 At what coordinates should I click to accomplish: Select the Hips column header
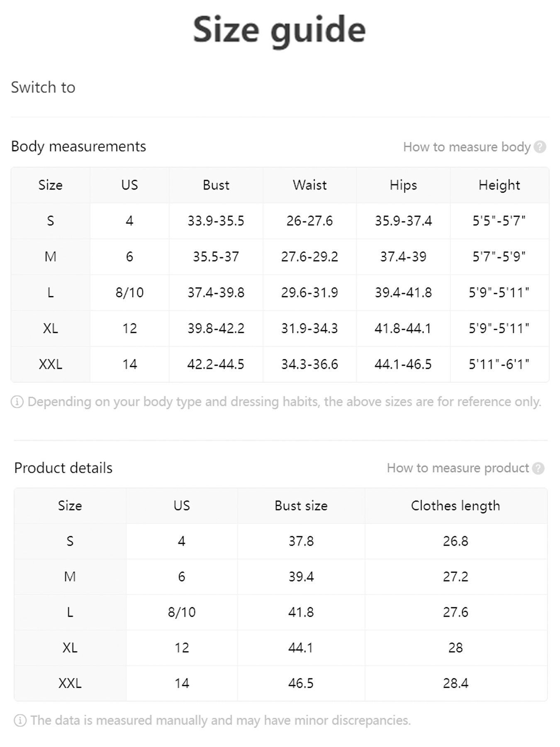click(403, 185)
